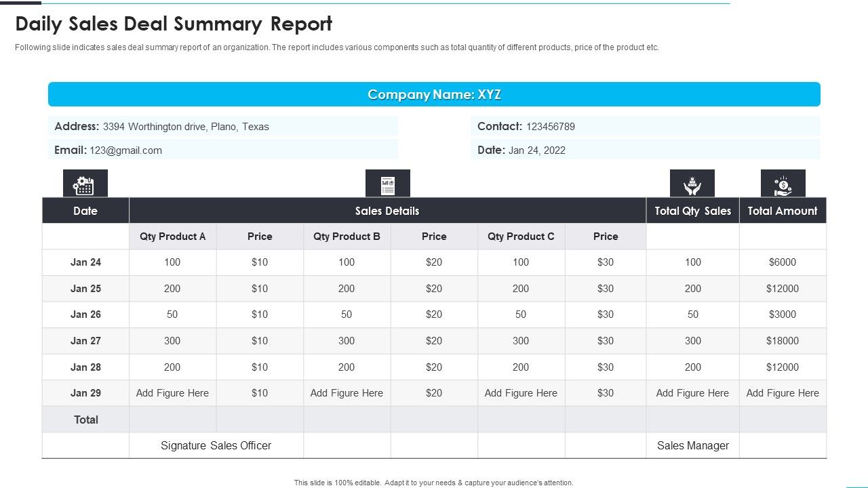Select the Sales Manager cell
The width and height of the screenshot is (868, 488).
(x=692, y=445)
